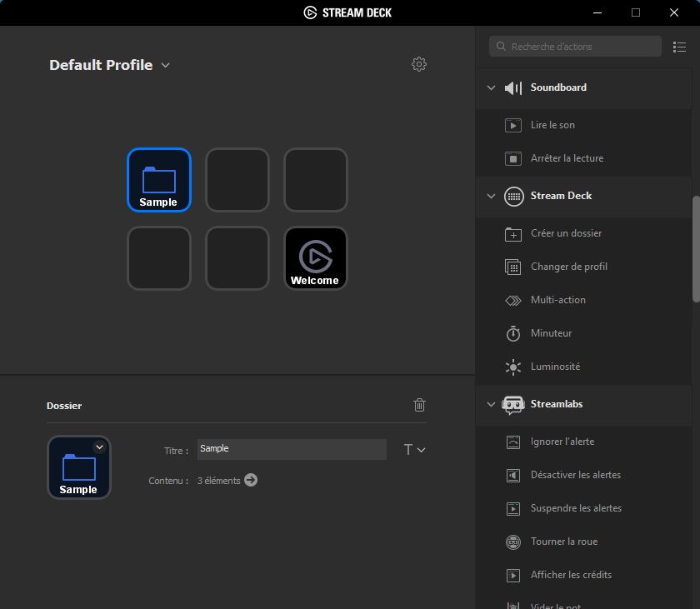Open the key icon chevron on Sample preview
The image size is (700, 609).
point(99,447)
